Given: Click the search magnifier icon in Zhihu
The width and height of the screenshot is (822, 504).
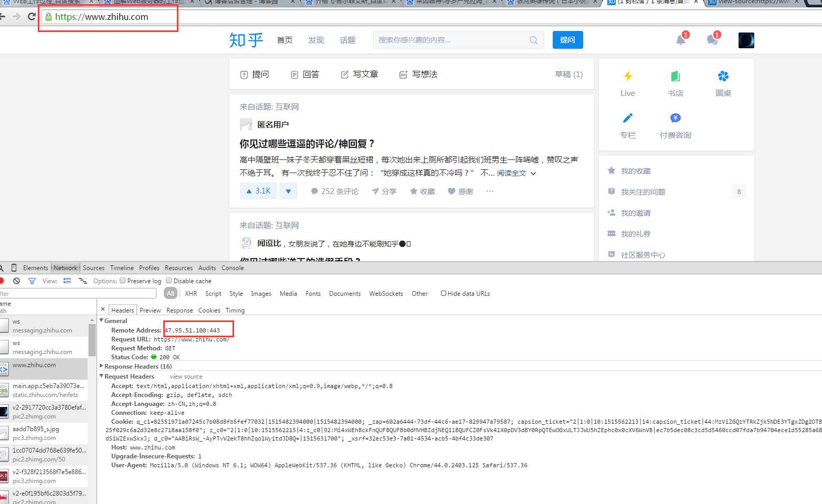Looking at the screenshot, I should tap(533, 40).
